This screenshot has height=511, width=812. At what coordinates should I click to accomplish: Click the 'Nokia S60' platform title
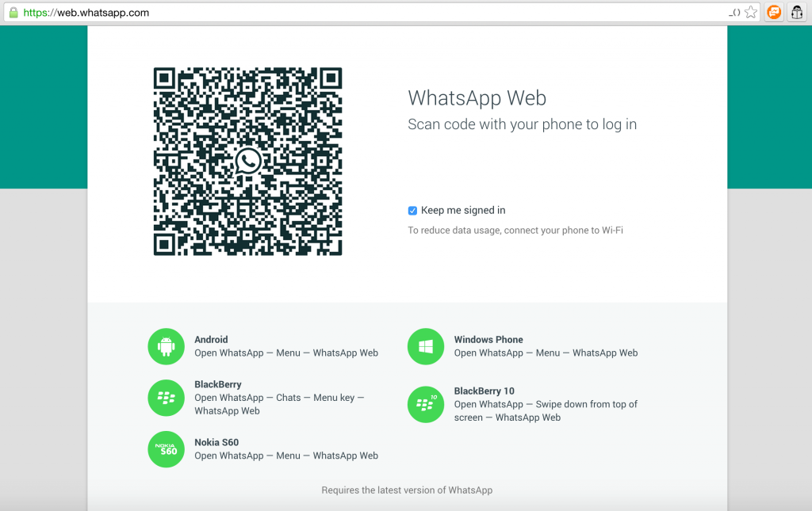pyautogui.click(x=216, y=443)
